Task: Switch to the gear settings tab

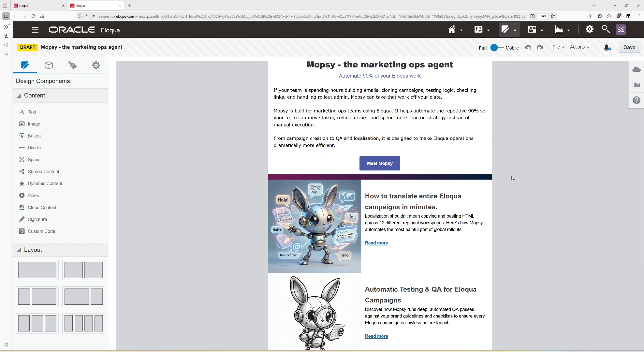Action: coord(96,65)
